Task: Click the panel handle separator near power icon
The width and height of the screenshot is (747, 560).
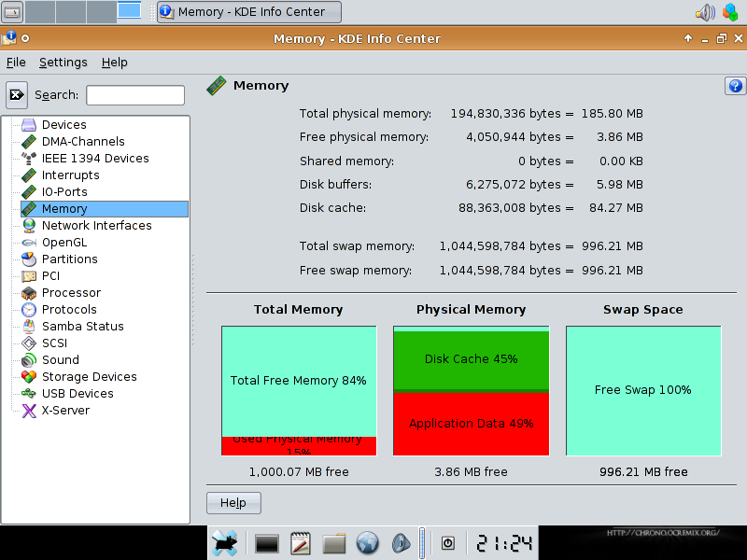Action: click(422, 543)
